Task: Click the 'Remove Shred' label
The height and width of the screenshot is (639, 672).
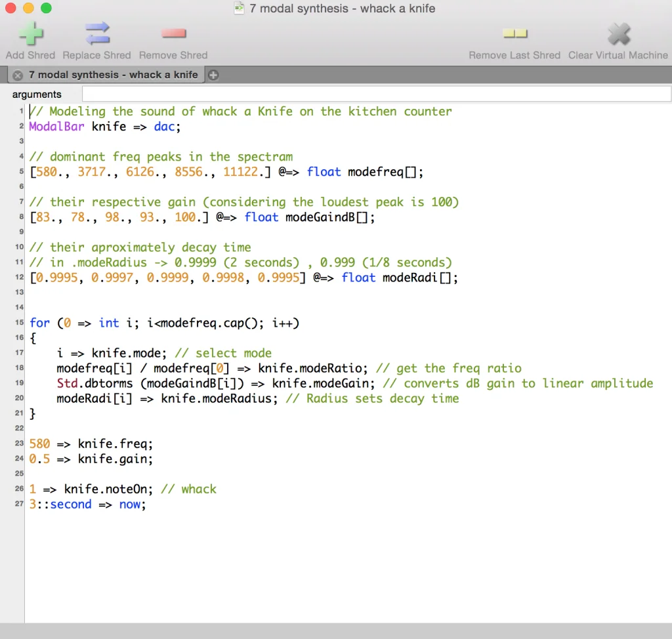Action: coord(173,55)
